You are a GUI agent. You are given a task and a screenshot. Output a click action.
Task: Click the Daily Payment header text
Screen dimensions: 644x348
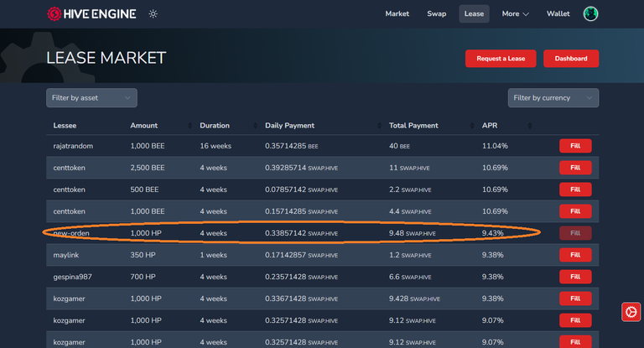coord(289,126)
